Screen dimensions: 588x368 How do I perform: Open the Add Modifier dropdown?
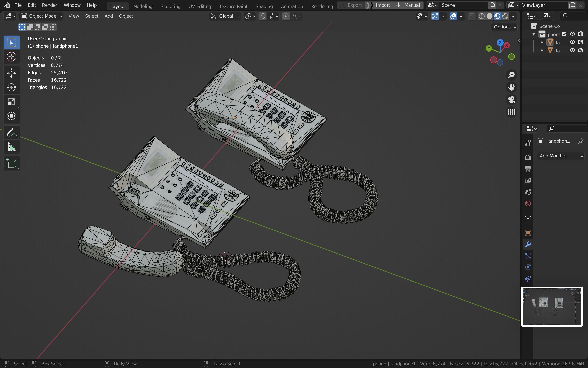pos(561,156)
